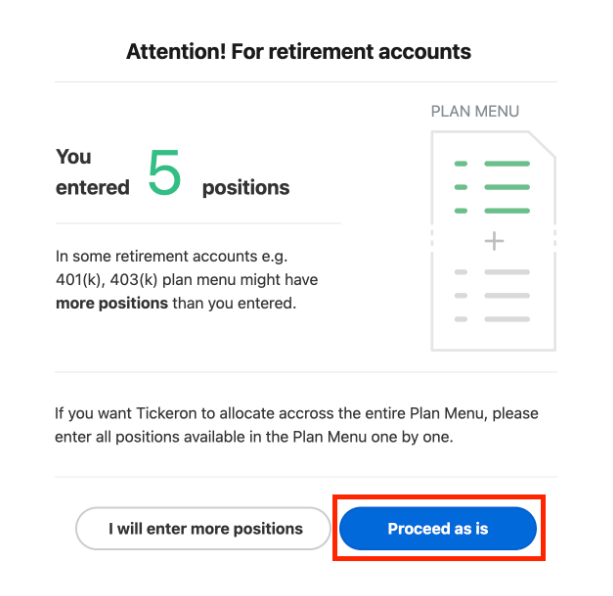Click the first grey row below the plus sign
Viewport: 613px width, 596px height.
click(x=492, y=272)
